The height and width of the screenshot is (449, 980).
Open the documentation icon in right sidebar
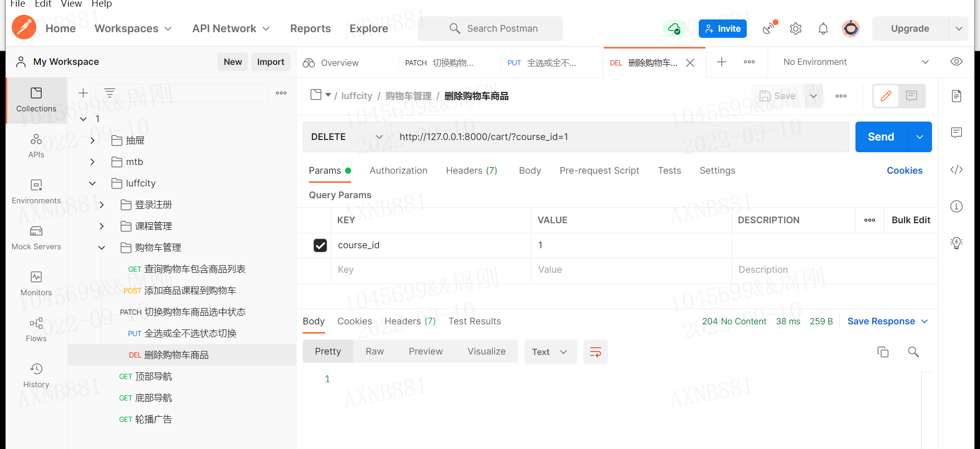(x=957, y=96)
